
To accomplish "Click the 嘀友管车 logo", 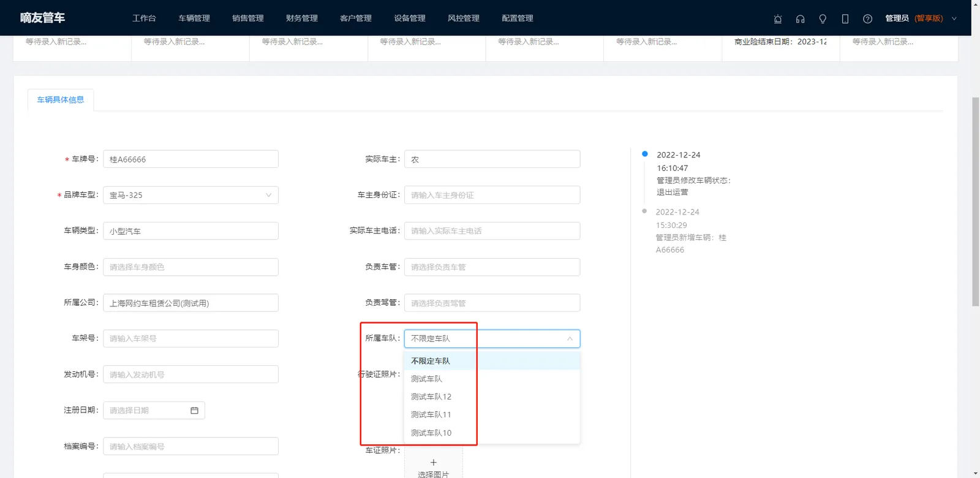I will [42, 18].
